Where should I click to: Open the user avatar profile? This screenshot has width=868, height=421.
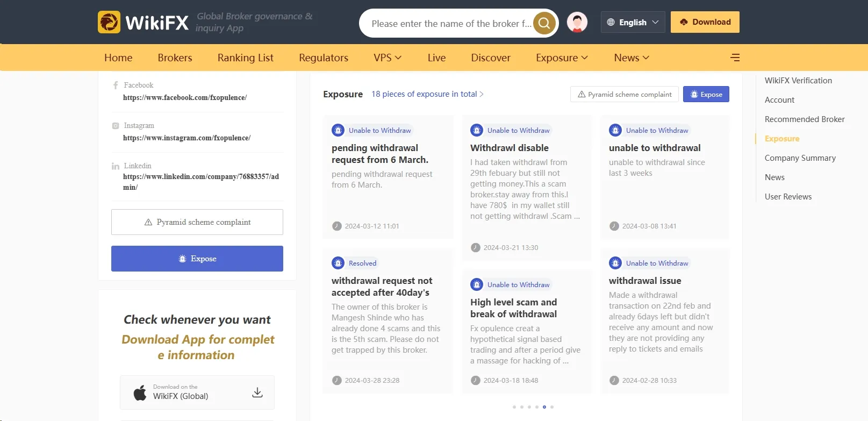577,23
